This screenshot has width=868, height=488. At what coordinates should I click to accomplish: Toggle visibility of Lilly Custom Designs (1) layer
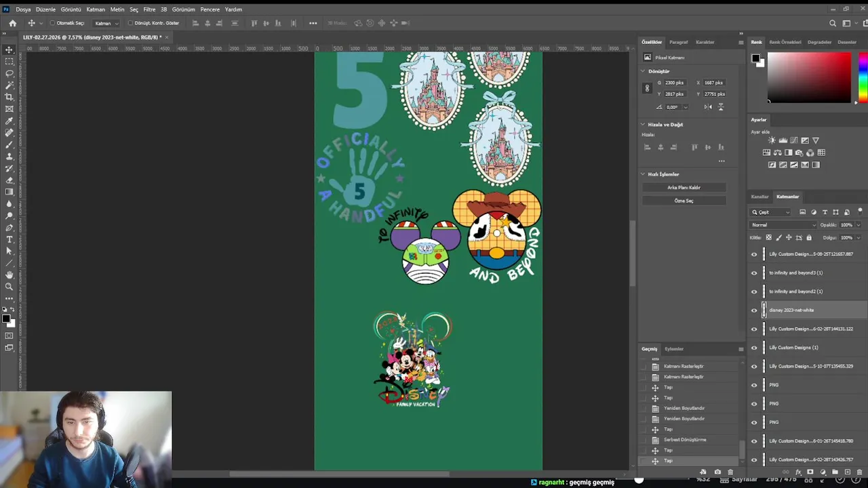[x=754, y=348]
